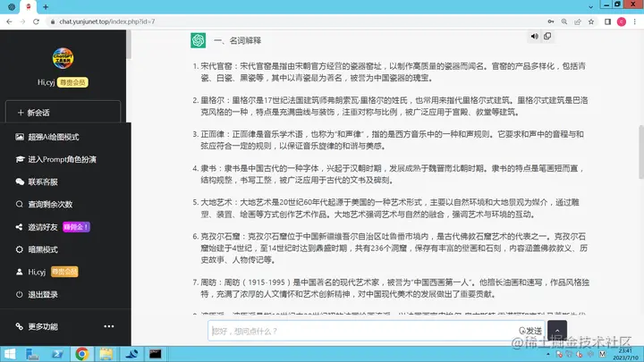Image resolution: width=644 pixels, height=362 pixels.
Task: Open the password key icon in address bar
Action: (x=551, y=21)
